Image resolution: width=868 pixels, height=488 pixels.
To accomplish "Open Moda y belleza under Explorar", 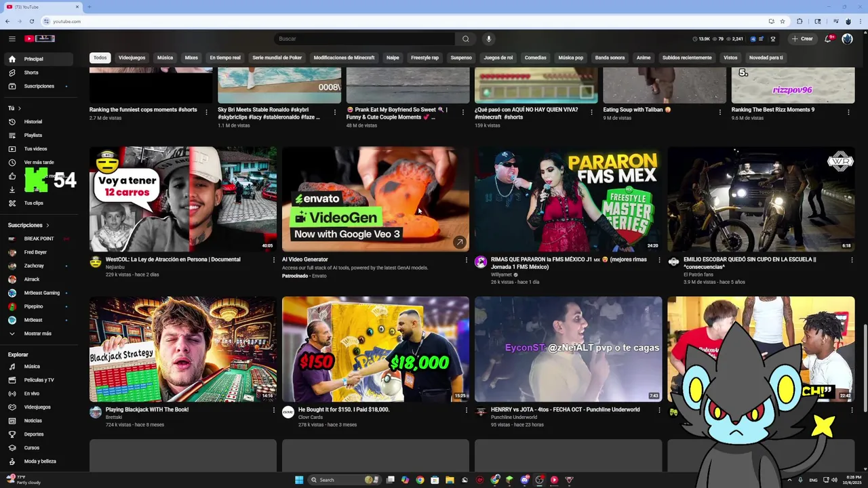I will pyautogui.click(x=38, y=461).
